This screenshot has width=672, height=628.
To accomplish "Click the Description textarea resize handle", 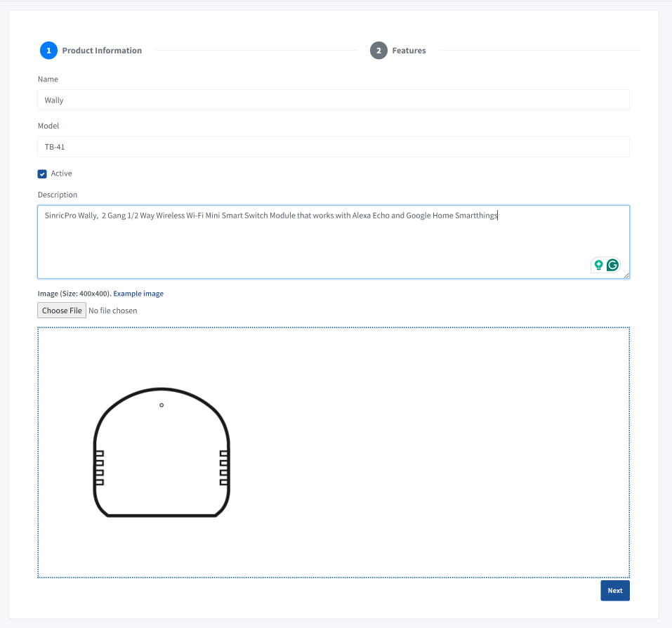I will coord(626,275).
